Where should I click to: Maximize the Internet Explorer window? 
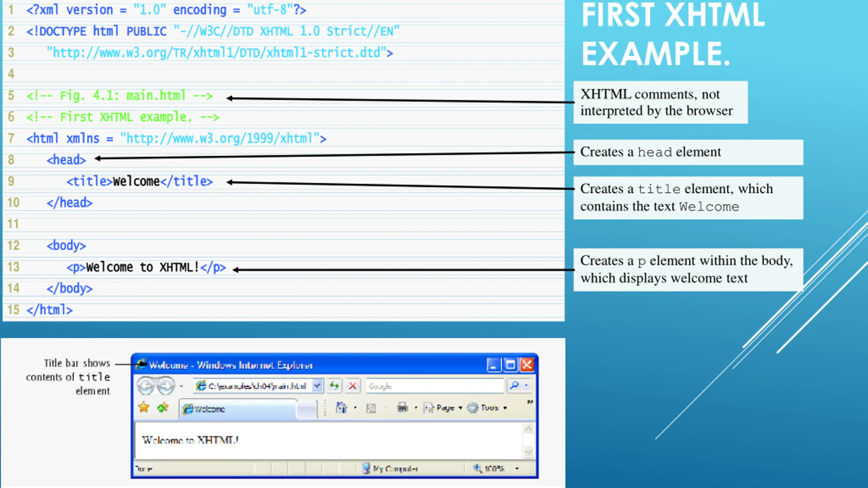tap(510, 365)
